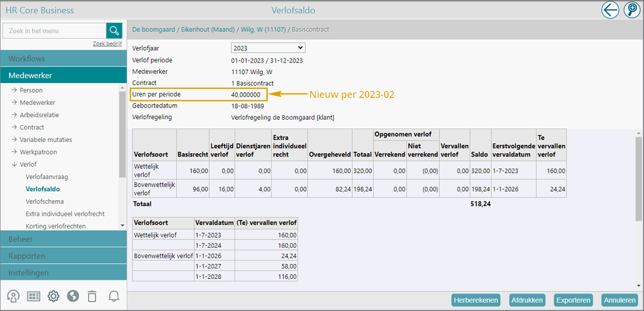The image size is (644, 311).
Task: Open the user profile icon at bottom
Action: [x=14, y=296]
